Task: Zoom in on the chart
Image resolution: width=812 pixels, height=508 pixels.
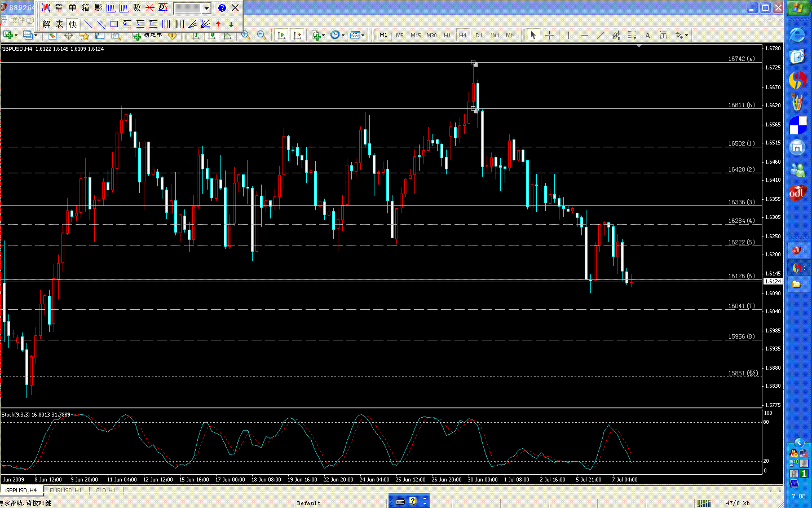Action: pyautogui.click(x=246, y=35)
